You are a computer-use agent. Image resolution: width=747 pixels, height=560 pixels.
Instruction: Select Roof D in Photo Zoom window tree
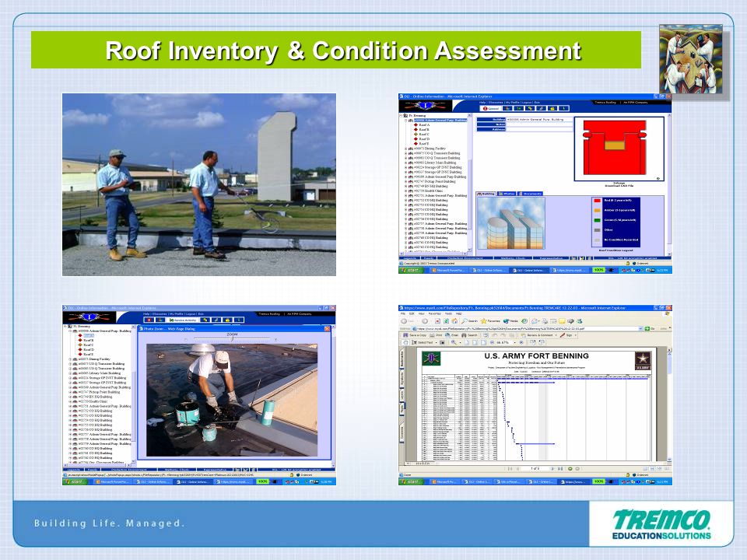pyautogui.click(x=88, y=349)
